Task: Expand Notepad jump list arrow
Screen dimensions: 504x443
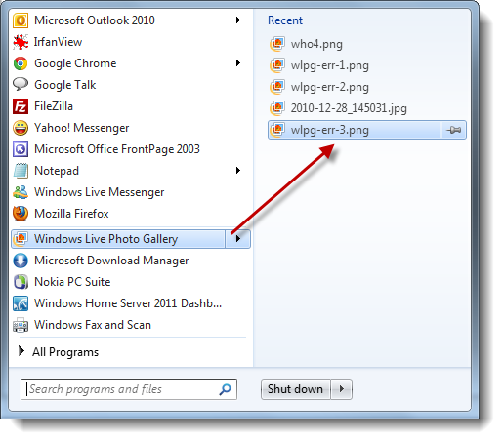Action: click(x=238, y=170)
